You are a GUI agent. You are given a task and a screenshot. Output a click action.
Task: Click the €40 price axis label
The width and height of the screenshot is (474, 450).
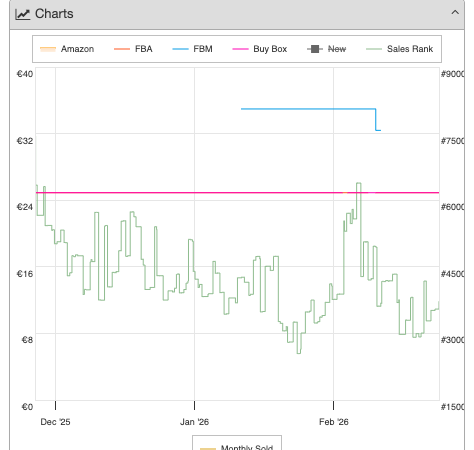(25, 74)
